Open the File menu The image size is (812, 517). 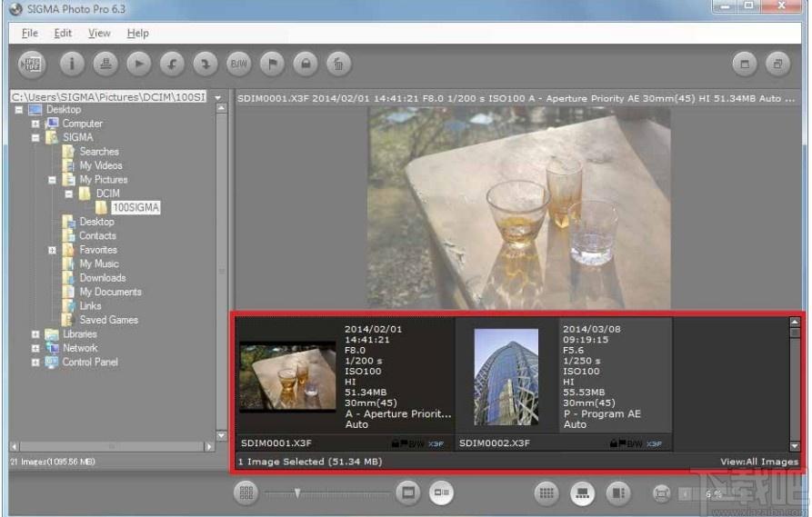29,33
